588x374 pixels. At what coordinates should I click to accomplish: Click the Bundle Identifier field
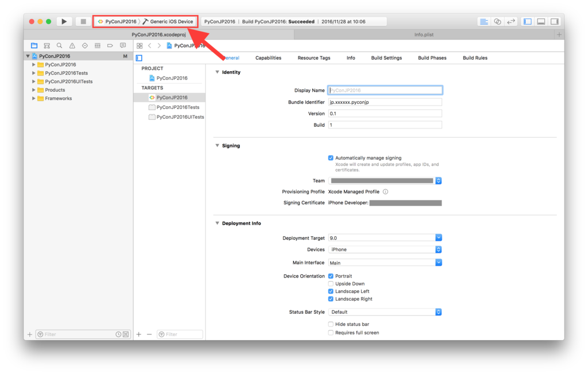coord(385,102)
